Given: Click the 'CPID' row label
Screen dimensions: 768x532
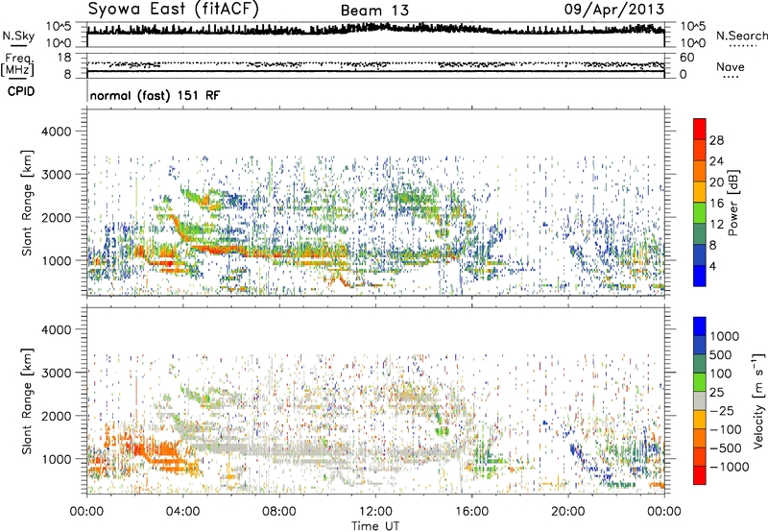Looking at the screenshot, I should click(21, 91).
